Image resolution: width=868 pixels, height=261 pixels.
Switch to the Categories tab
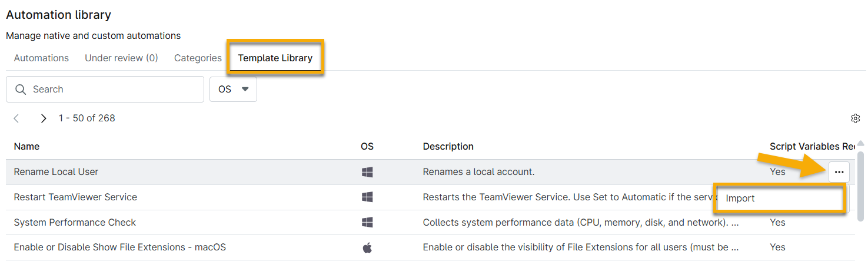click(x=198, y=58)
